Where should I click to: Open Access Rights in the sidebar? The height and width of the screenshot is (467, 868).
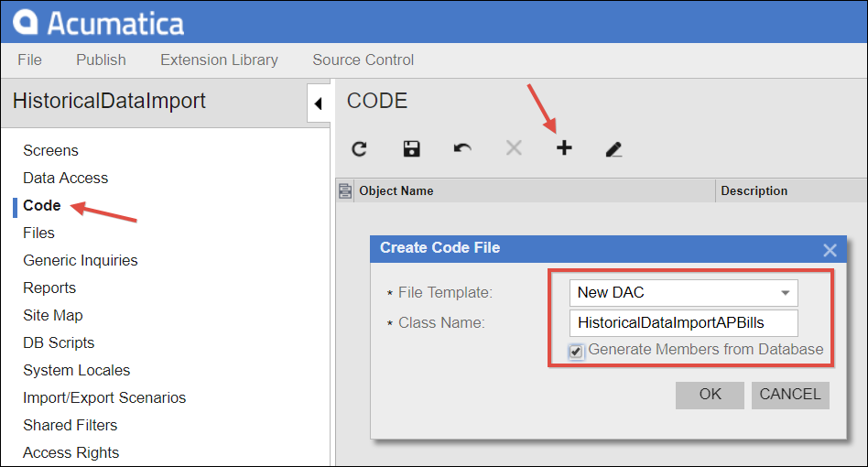[71, 452]
